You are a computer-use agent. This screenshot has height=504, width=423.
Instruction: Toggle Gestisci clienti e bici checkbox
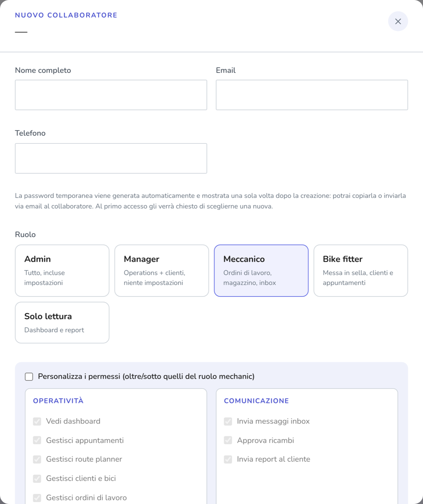pyautogui.click(x=37, y=478)
